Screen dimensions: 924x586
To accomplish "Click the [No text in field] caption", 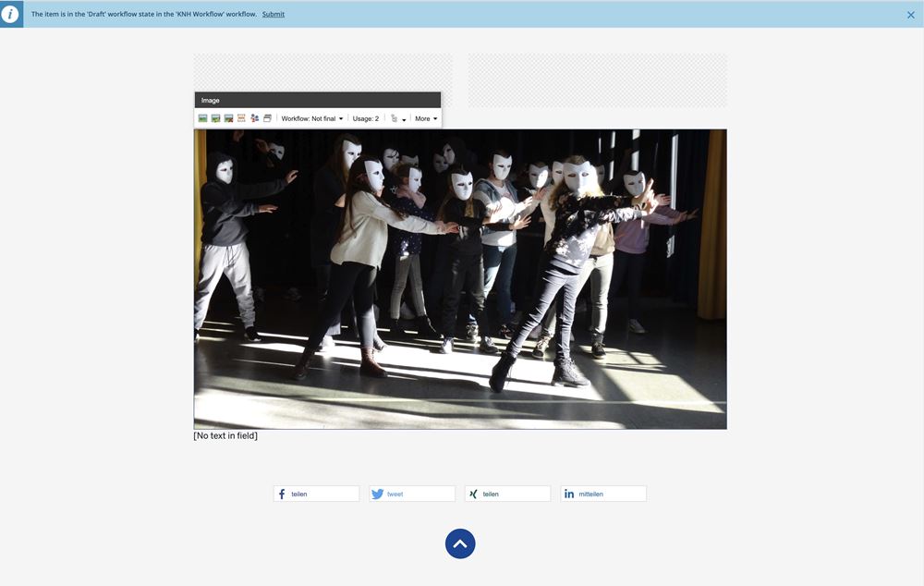I will 225,435.
